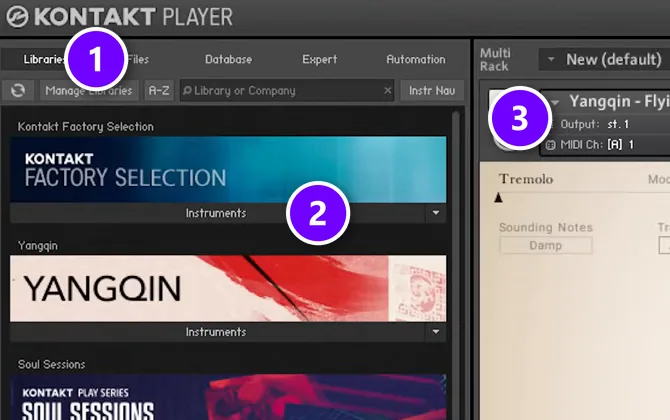Click the Soul Sessions title text
This screenshot has width=670, height=420.
51,364
